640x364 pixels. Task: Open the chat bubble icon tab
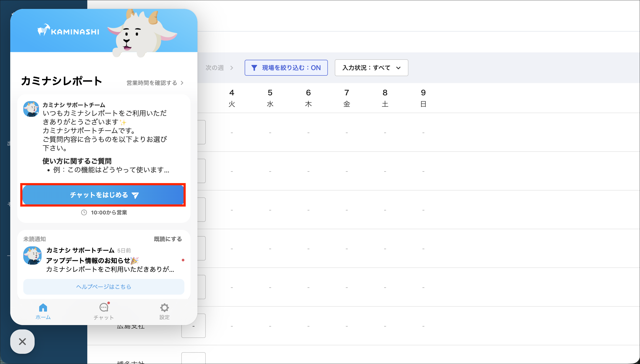pos(104,307)
